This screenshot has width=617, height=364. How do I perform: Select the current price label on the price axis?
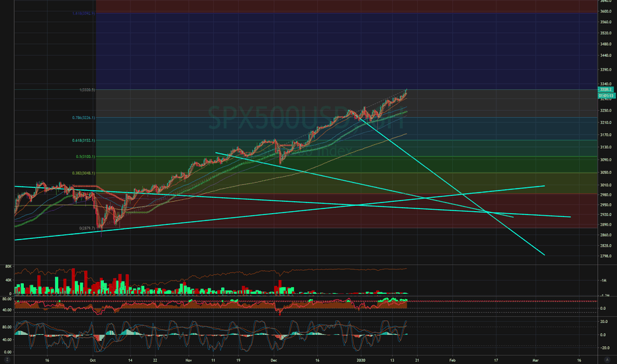pyautogui.click(x=606, y=90)
